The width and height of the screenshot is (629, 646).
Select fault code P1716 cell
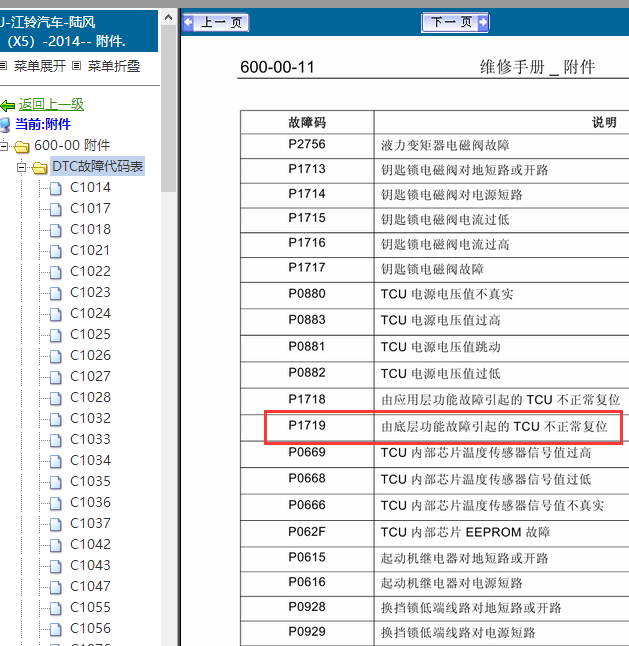pyautogui.click(x=307, y=243)
